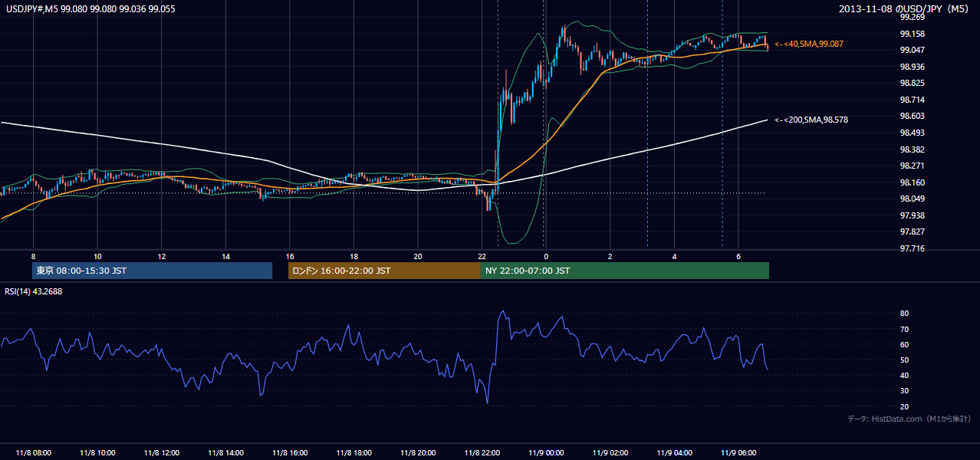Screen dimensions: 980x460
Task: Click hour label 0 under the price chart
Action: pos(546,256)
